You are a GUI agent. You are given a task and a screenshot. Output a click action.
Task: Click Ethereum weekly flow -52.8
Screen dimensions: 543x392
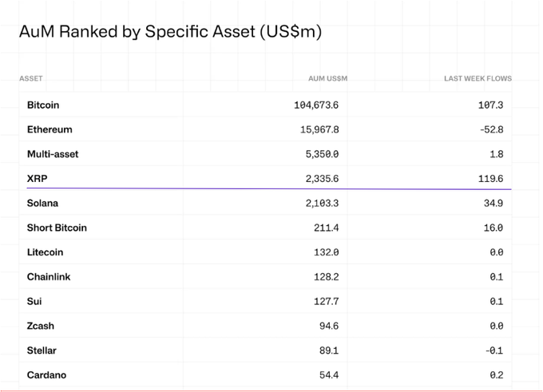(492, 129)
